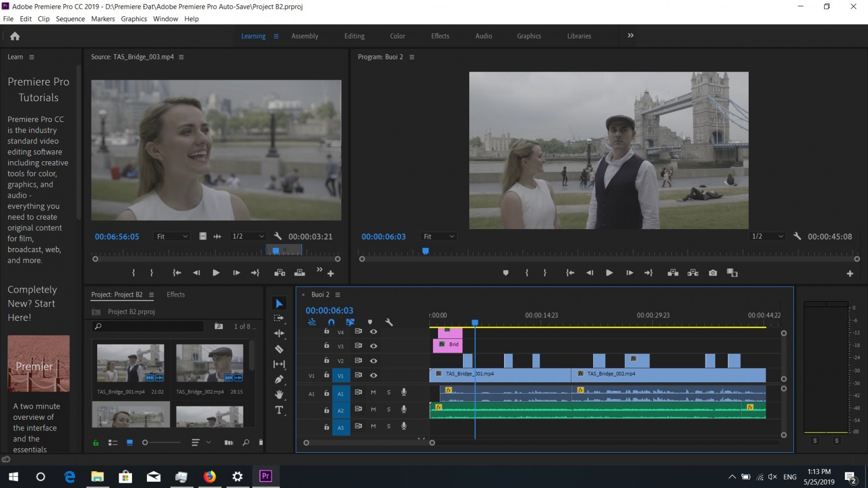The width and height of the screenshot is (868, 488).
Task: Mute audio track A1
Action: pos(373,393)
